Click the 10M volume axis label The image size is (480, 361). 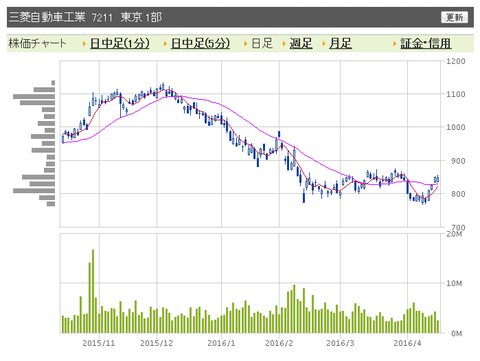click(454, 283)
